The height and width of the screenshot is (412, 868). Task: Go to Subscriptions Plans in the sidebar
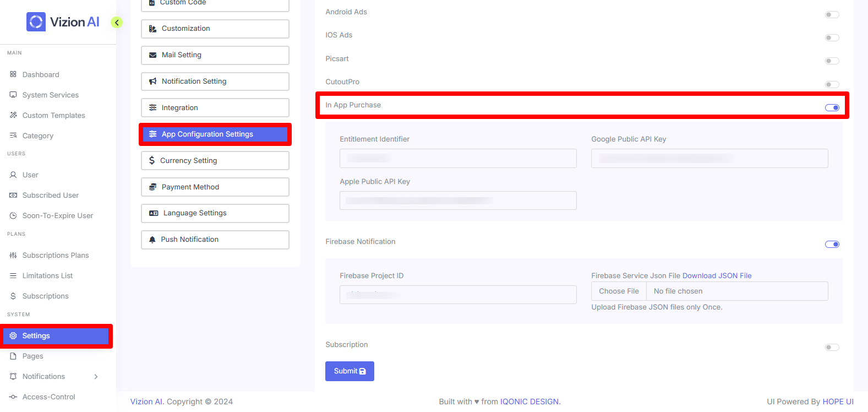[x=56, y=256]
